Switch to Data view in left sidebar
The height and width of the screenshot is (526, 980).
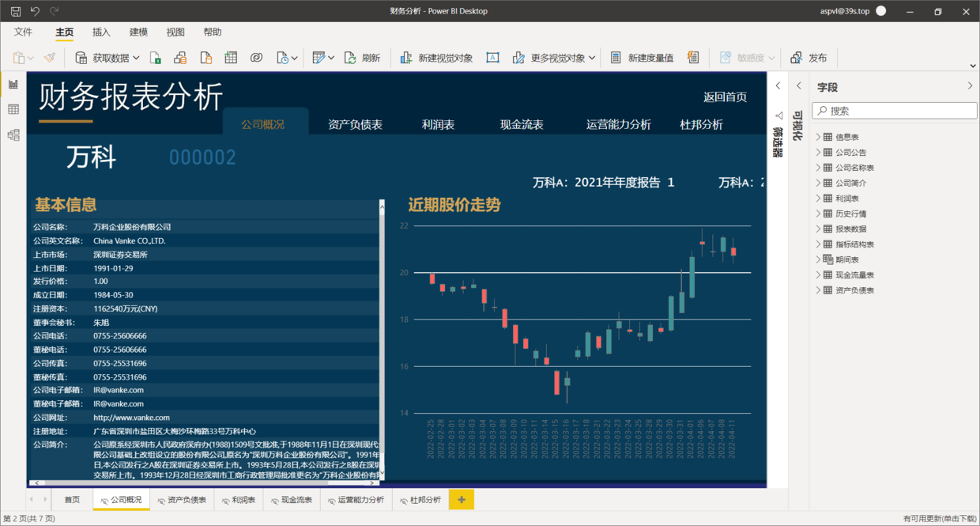pos(13,109)
